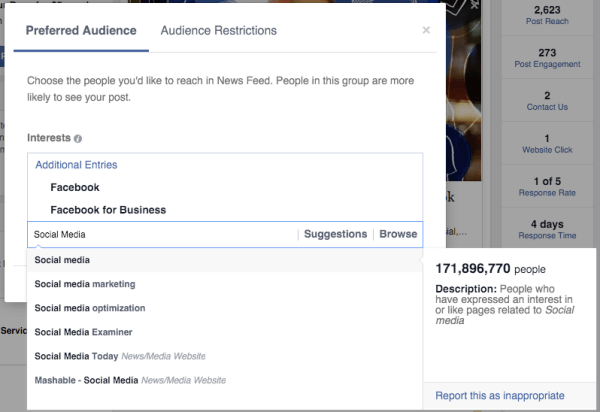Image resolution: width=600 pixels, height=412 pixels.
Task: Click the Additional Entries heading
Action: pos(76,165)
